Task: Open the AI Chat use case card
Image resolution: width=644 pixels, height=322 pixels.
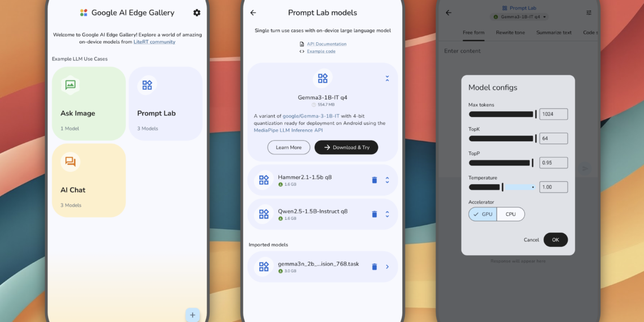Action: [89, 180]
